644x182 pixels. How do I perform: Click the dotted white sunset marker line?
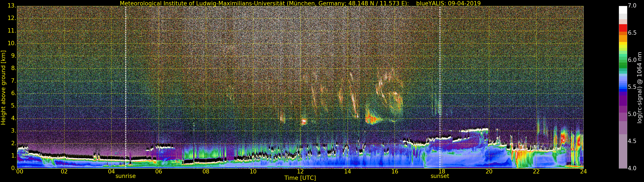440,87
